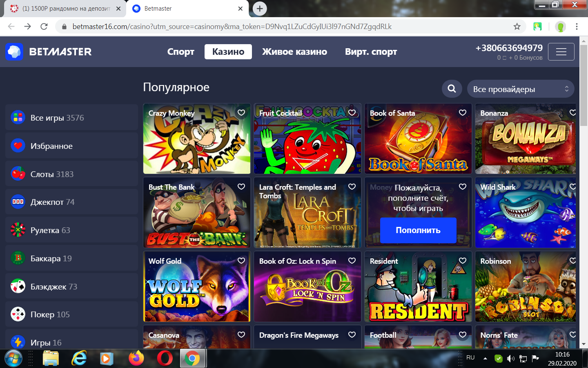588x368 pixels.
Task: Select the Казино tab
Action: click(228, 52)
